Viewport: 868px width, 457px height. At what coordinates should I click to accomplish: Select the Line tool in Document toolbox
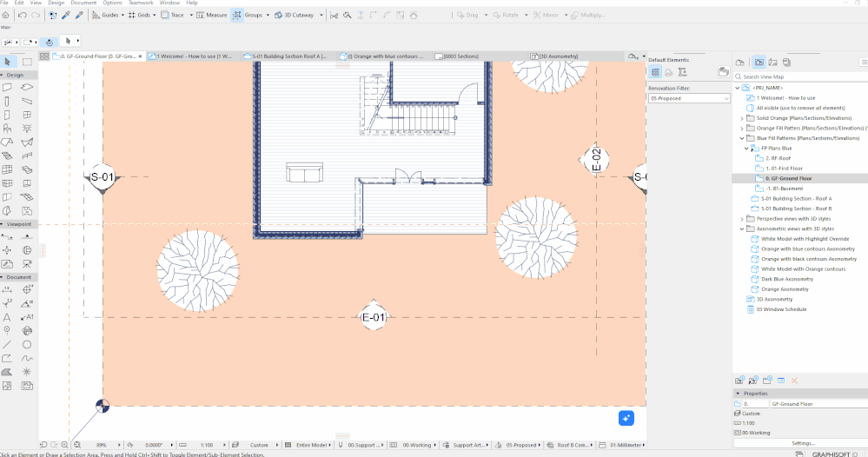pos(7,344)
